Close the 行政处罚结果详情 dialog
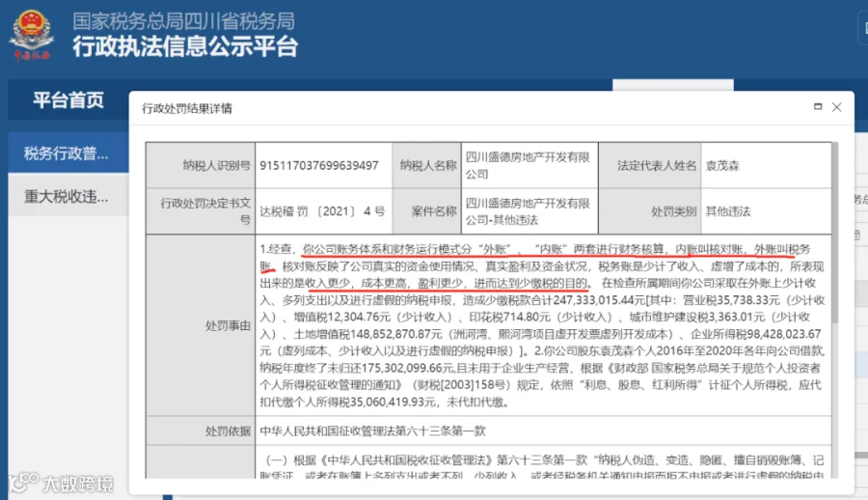The image size is (868, 500). click(836, 107)
